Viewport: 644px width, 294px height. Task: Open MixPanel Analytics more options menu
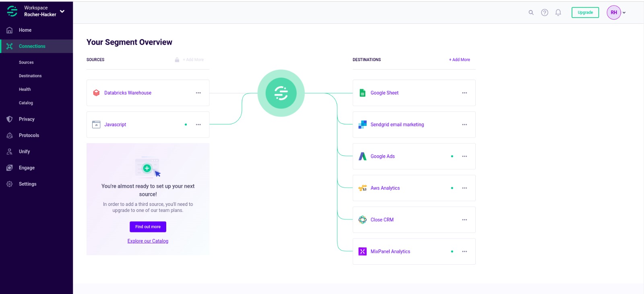coord(464,251)
